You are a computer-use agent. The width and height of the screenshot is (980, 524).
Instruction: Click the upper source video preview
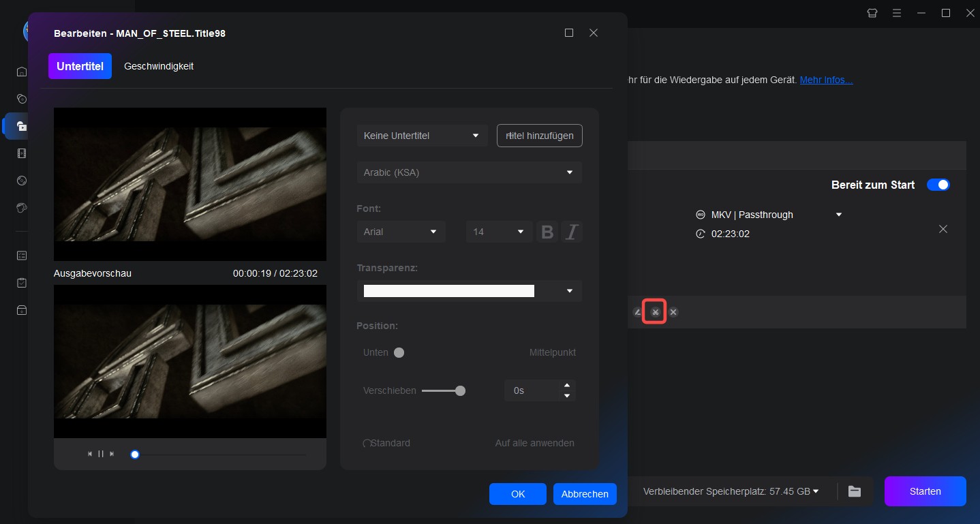point(190,184)
